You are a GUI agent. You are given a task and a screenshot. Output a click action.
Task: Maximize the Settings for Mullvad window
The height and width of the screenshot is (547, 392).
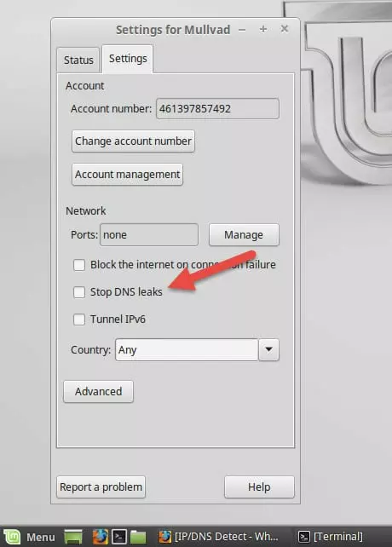[263, 29]
